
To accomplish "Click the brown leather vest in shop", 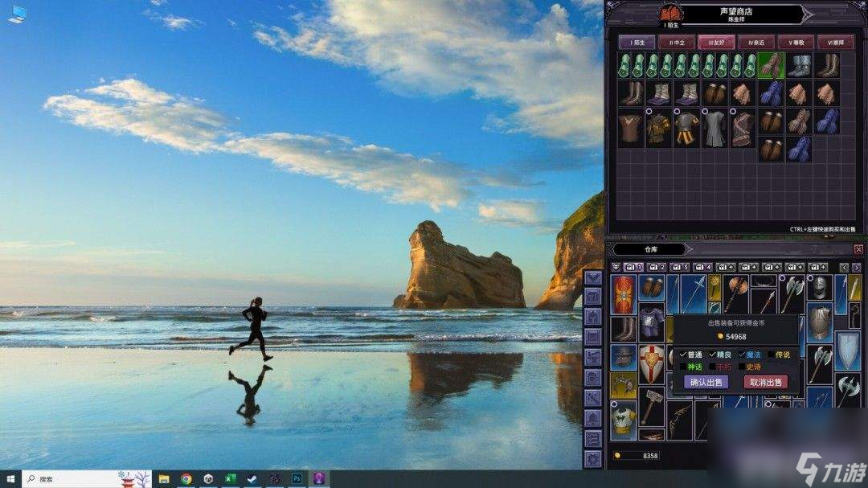I will [631, 127].
